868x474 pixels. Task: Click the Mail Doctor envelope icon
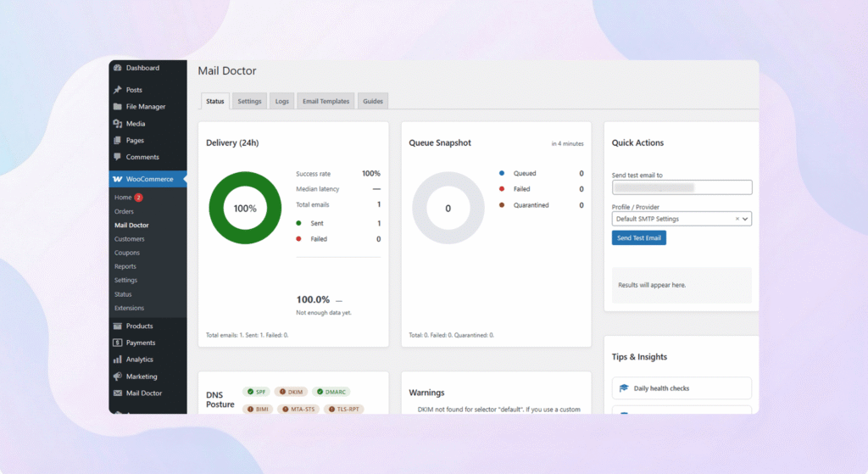click(117, 393)
